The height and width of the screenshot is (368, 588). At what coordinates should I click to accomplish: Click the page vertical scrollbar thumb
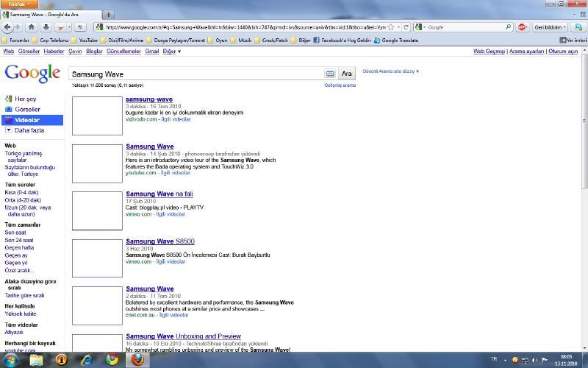coord(584,121)
